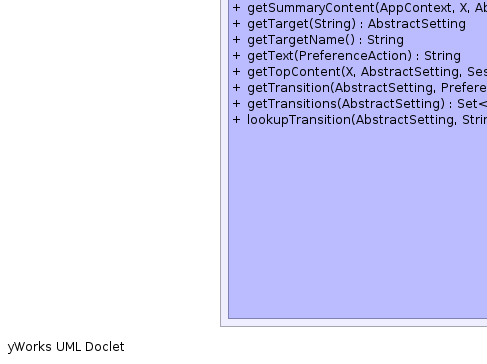Click the plus icon beside getSummaryContent
Screen dimensions: 487x364
click(x=236, y=8)
